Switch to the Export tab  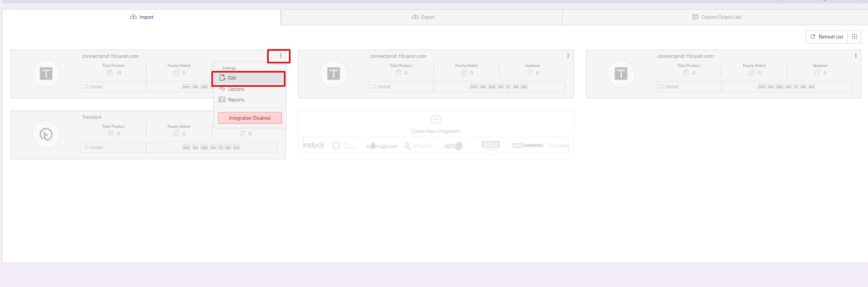point(423,17)
